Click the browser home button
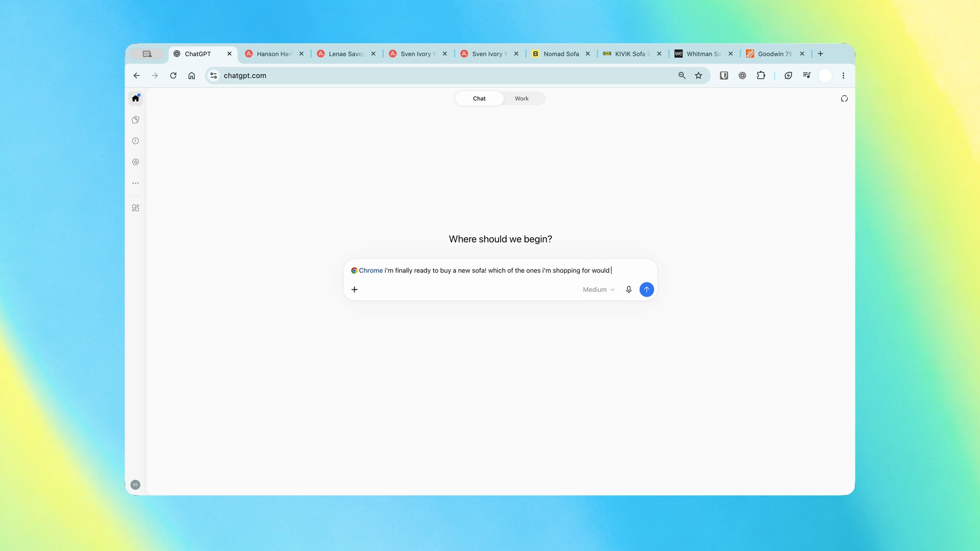 (191, 76)
